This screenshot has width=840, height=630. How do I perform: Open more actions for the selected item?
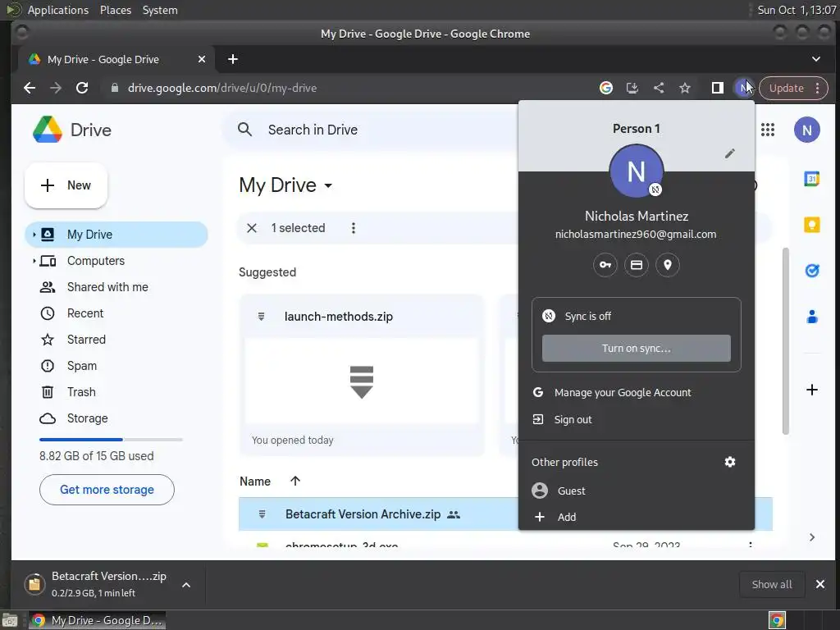[x=353, y=228]
